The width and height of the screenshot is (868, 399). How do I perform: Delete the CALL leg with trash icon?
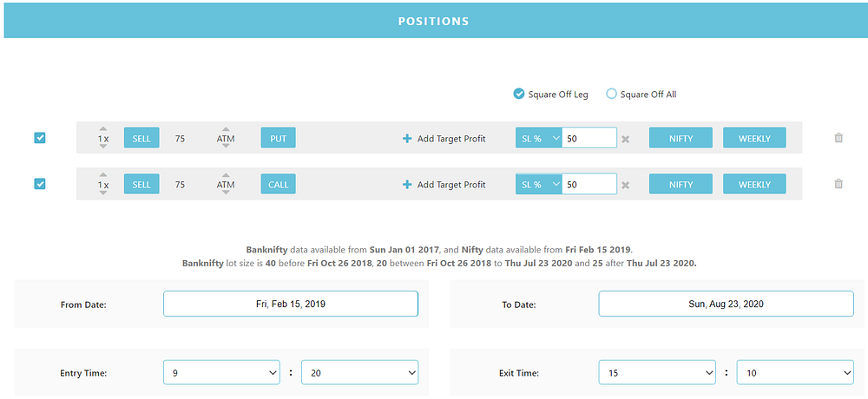pos(838,184)
